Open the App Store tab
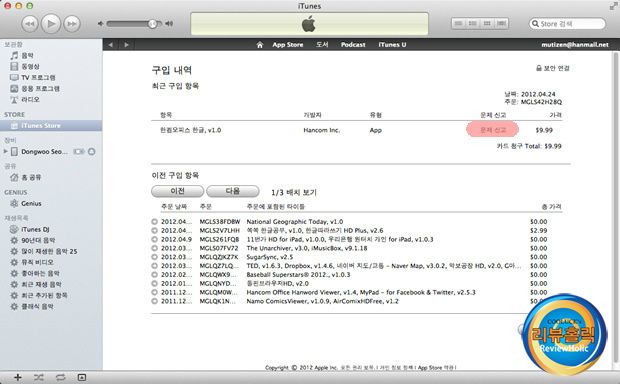This screenshot has height=384, width=620. point(287,45)
